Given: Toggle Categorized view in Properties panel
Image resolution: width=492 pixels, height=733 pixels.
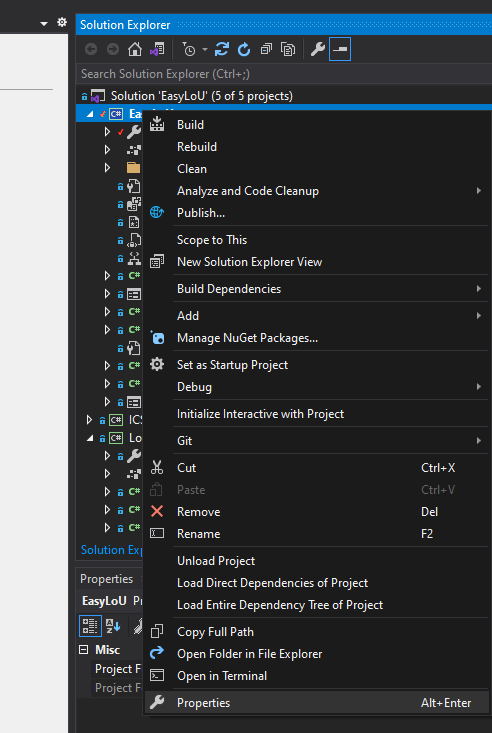Looking at the screenshot, I should tap(90, 626).
